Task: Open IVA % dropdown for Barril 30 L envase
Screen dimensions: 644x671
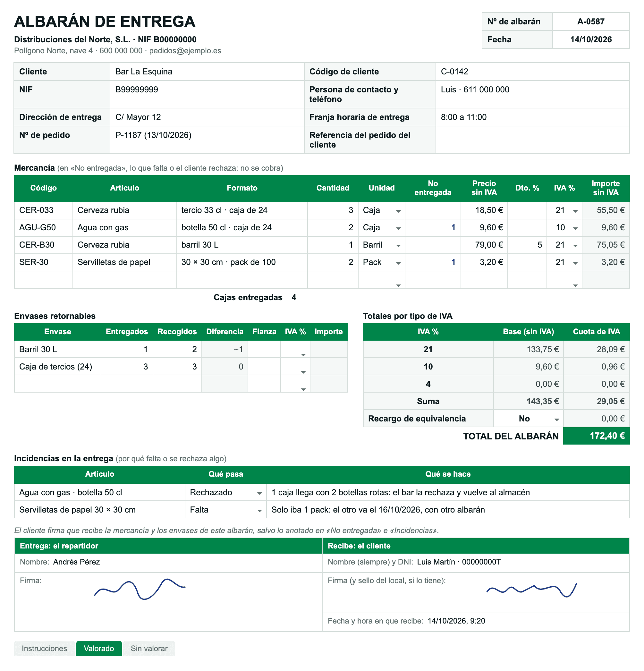Action: point(303,354)
